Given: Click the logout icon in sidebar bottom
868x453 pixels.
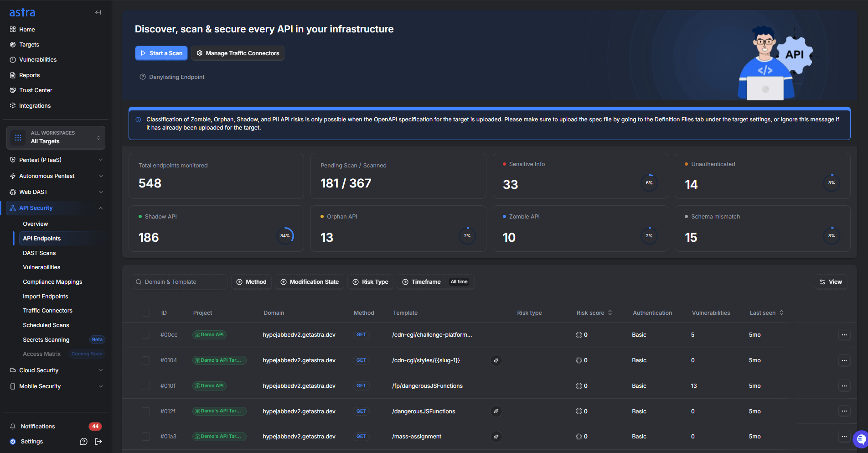Looking at the screenshot, I should click(98, 442).
